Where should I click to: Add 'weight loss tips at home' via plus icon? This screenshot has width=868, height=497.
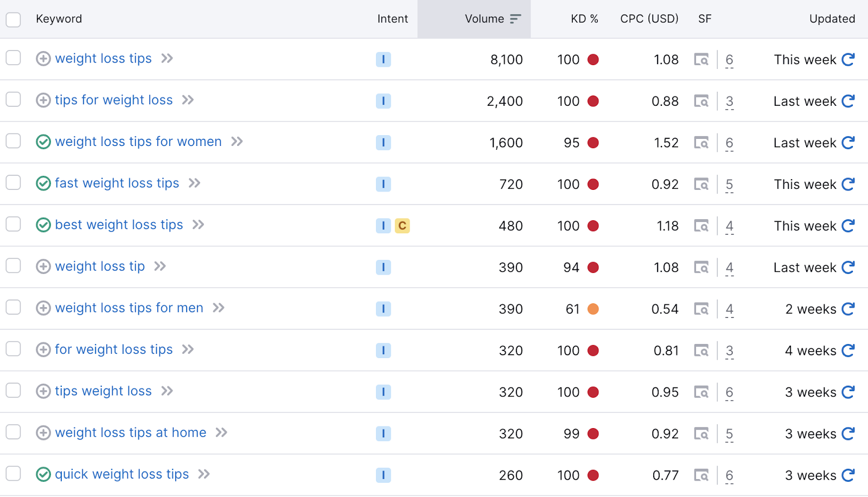43,433
